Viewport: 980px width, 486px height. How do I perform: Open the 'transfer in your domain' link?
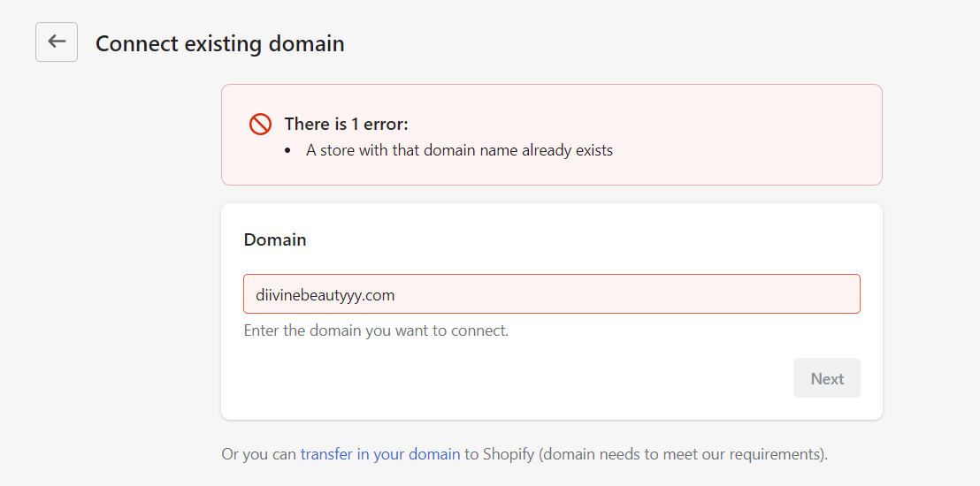[x=380, y=454]
